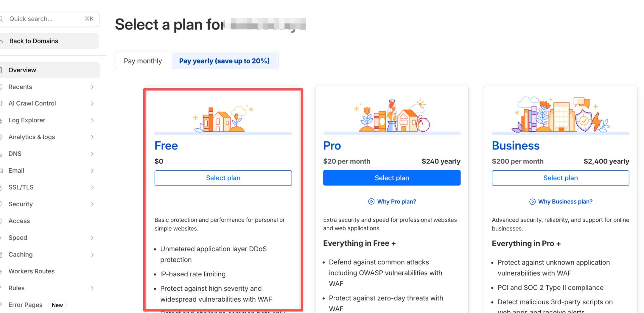Select the Business plan button

click(x=560, y=178)
